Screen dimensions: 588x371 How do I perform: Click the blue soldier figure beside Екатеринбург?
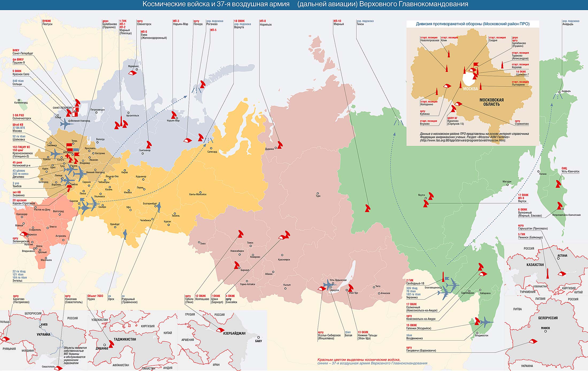pos(159,207)
